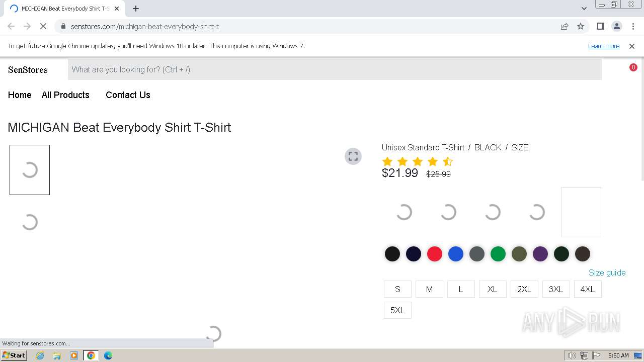The image size is (644, 362).
Task: View site information lock icon
Action: [63, 26]
